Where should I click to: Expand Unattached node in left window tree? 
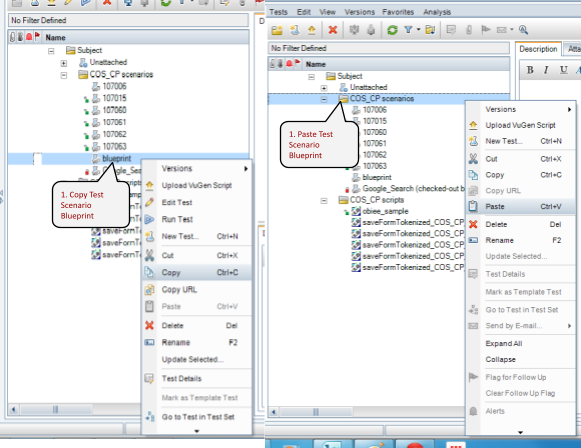point(64,63)
